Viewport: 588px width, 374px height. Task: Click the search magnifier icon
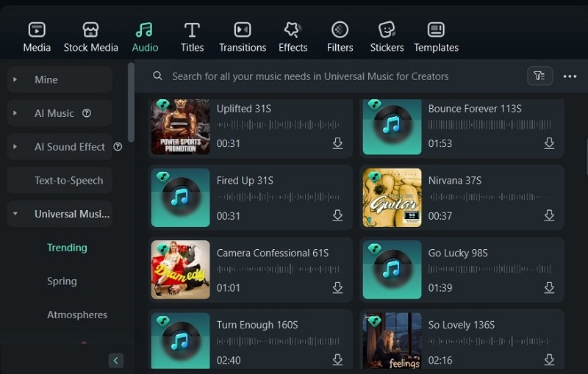pyautogui.click(x=157, y=76)
